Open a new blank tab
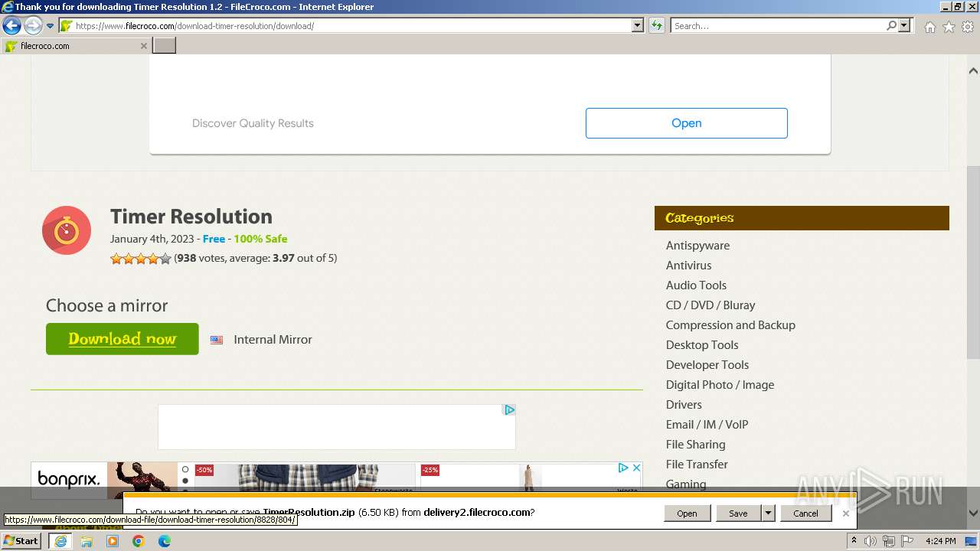 coord(165,46)
